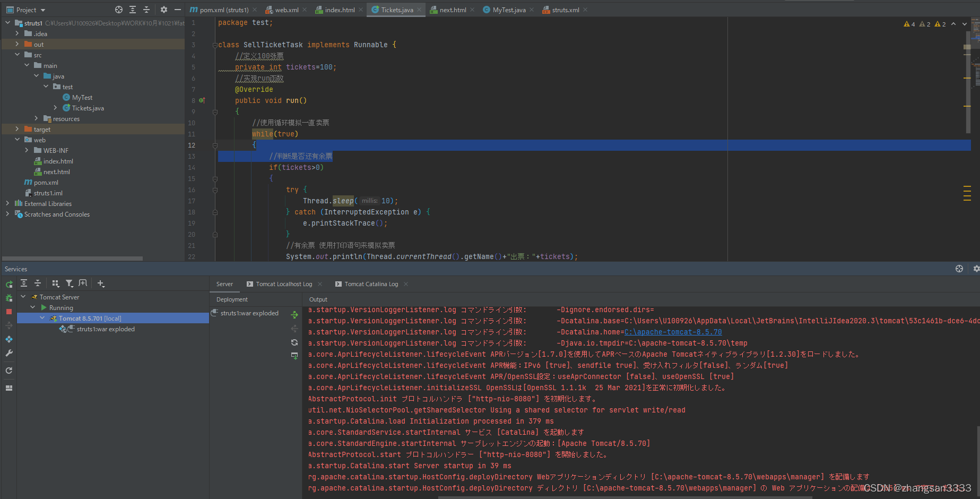The width and height of the screenshot is (980, 499).
Task: Click the Project tree horizontal scrollbar
Action: 73,259
